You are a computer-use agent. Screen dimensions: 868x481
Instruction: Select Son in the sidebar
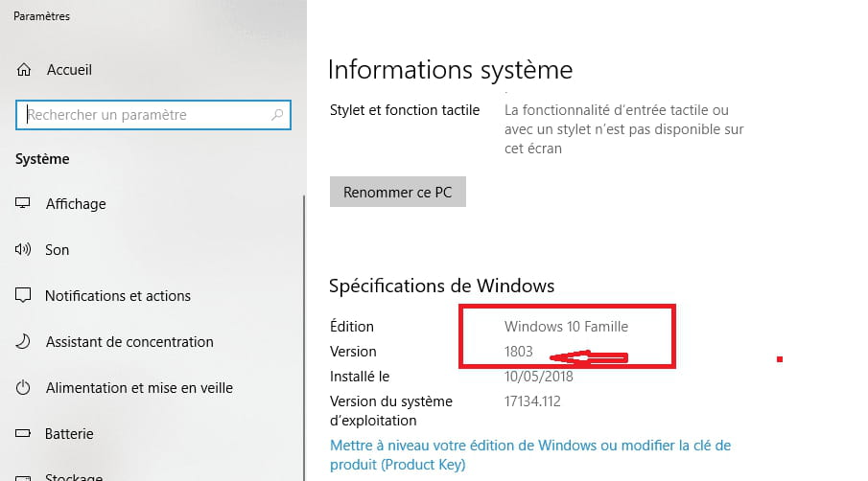coord(57,250)
